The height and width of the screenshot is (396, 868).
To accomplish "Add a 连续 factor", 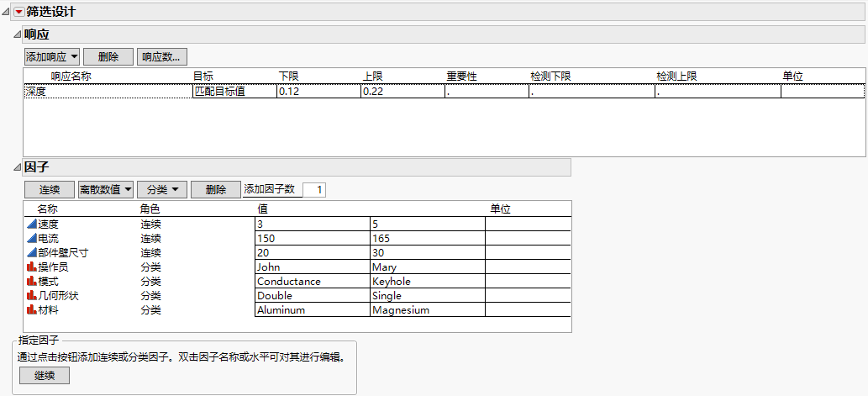I will pos(50,189).
